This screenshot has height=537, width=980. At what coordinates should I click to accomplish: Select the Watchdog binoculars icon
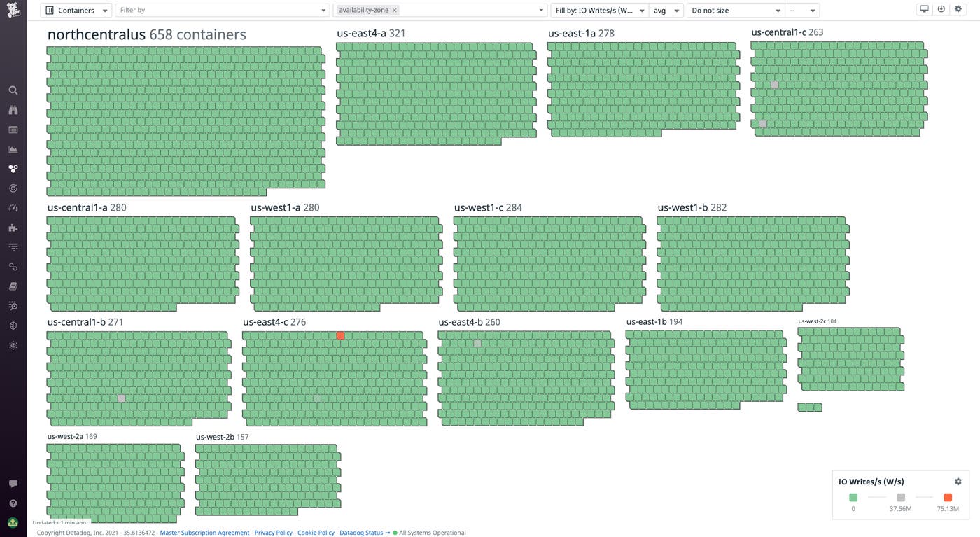click(13, 109)
